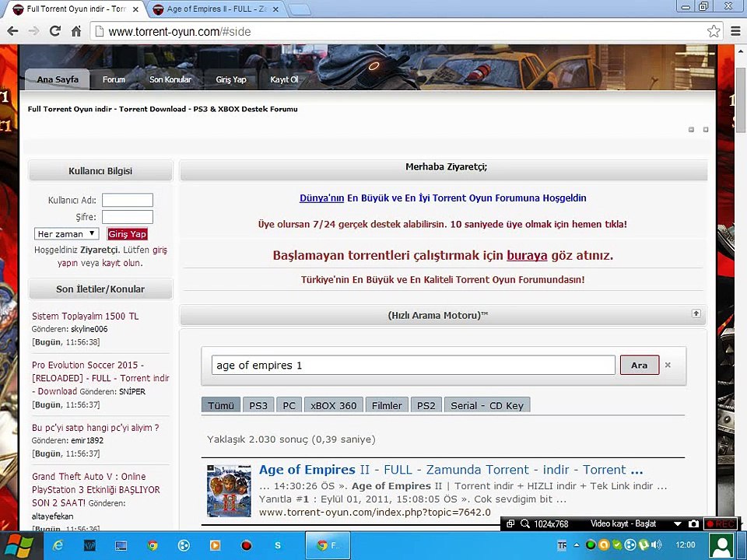Click the Age of Empires II cover thumbnail
Screen dimensions: 747x560
coord(229,491)
